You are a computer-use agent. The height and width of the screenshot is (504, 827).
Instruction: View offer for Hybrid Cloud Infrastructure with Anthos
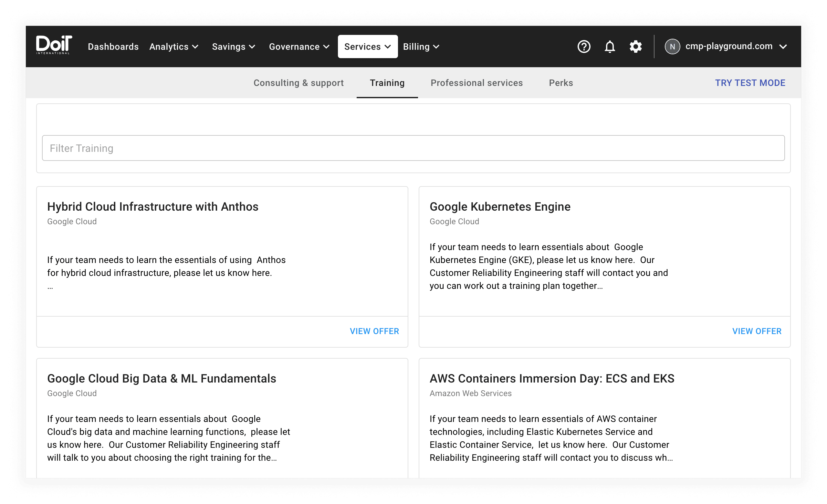coord(374,331)
